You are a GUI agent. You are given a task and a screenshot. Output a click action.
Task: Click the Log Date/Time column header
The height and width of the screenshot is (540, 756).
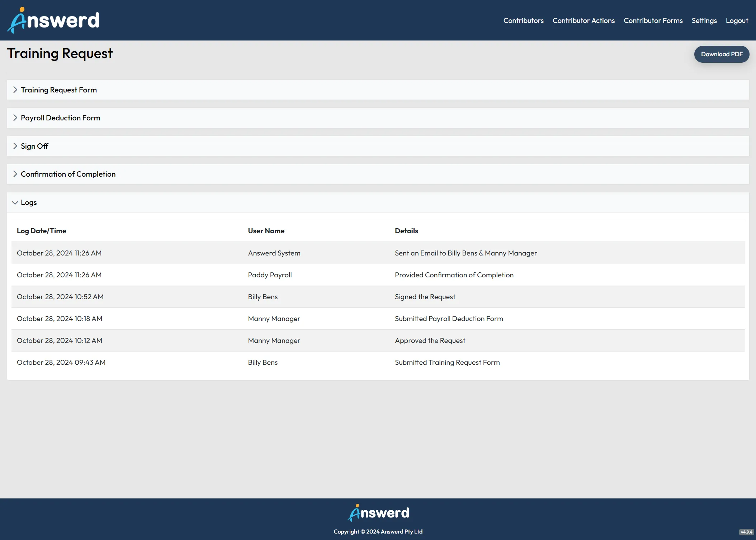[x=41, y=231]
